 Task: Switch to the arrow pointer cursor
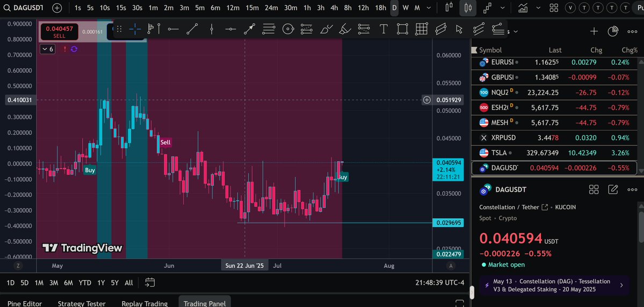pyautogui.click(x=459, y=29)
